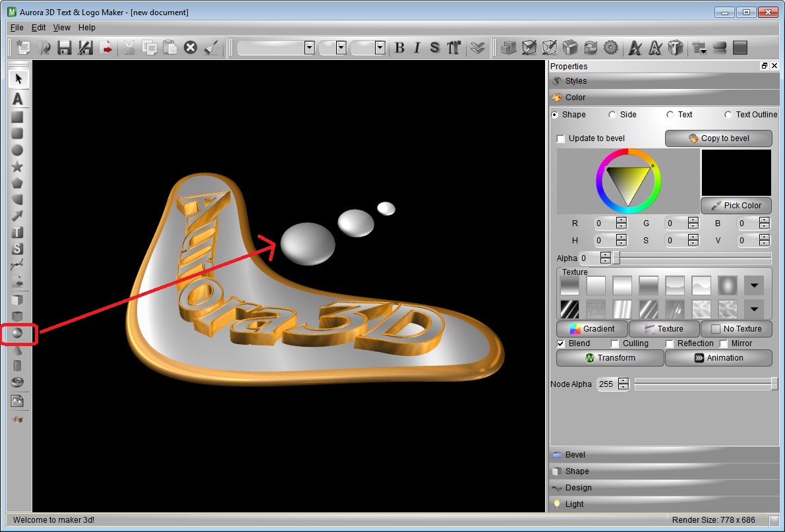This screenshot has width=785, height=532.
Task: Enable the Reflection checkbox
Action: tap(670, 343)
